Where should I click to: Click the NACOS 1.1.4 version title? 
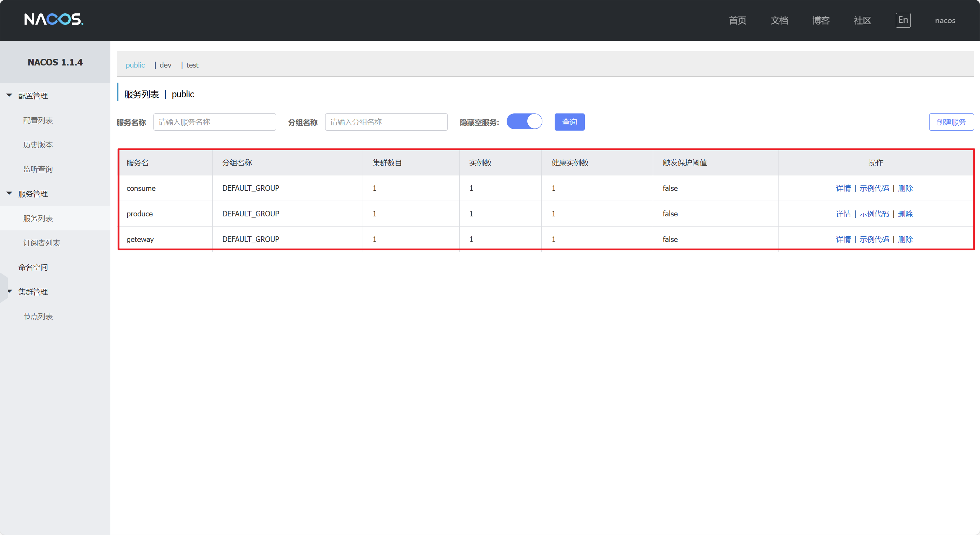pos(55,62)
